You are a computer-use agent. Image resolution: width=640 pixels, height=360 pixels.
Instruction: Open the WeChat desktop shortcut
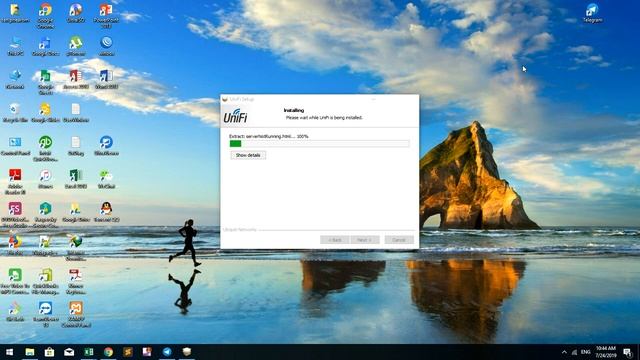point(106,179)
